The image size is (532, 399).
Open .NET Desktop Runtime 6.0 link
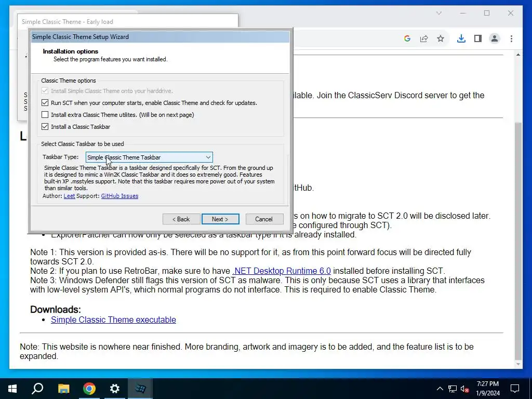282,271
